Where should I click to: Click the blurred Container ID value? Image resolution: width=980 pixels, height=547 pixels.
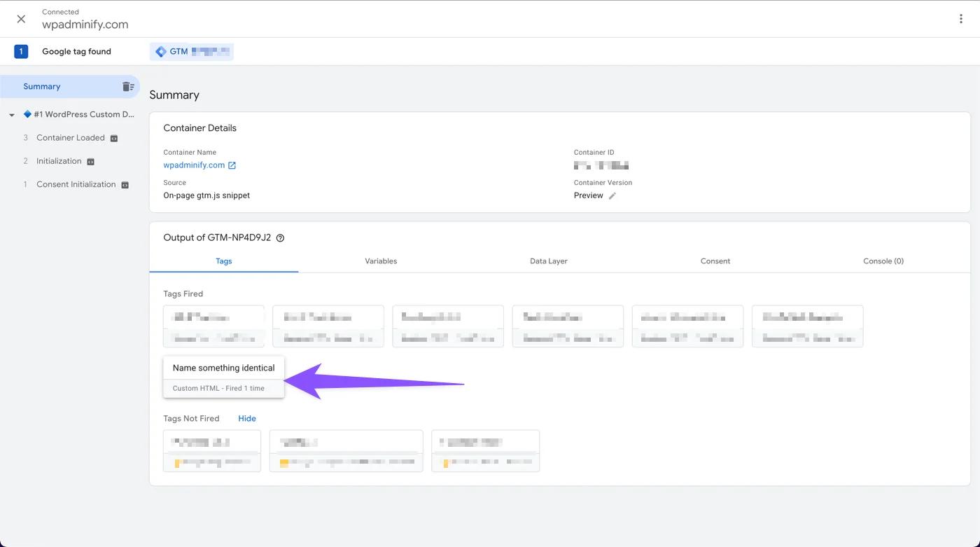tap(601, 165)
